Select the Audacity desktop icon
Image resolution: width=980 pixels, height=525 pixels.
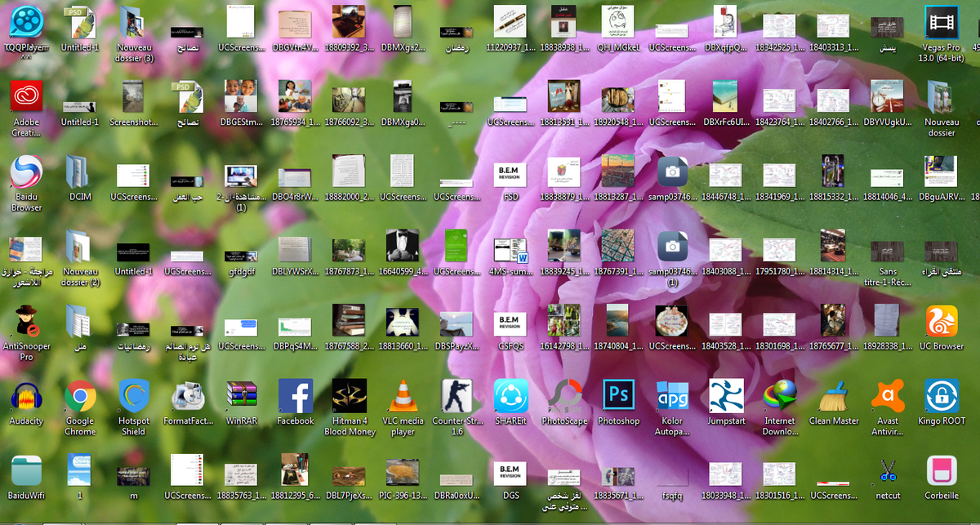(26, 397)
